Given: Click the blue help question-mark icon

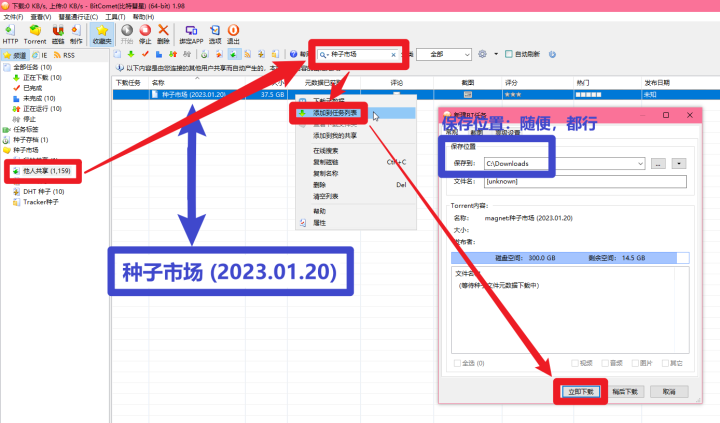Looking at the screenshot, I should 293,54.
